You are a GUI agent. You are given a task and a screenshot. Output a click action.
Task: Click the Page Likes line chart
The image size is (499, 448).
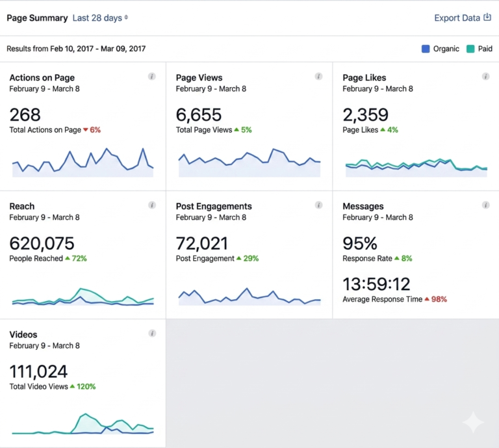tap(416, 168)
